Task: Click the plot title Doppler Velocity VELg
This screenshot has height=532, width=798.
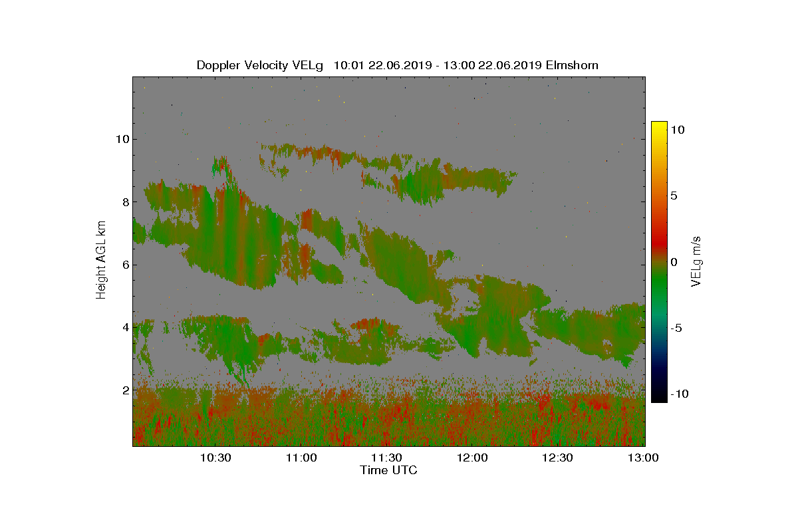Action: point(260,65)
